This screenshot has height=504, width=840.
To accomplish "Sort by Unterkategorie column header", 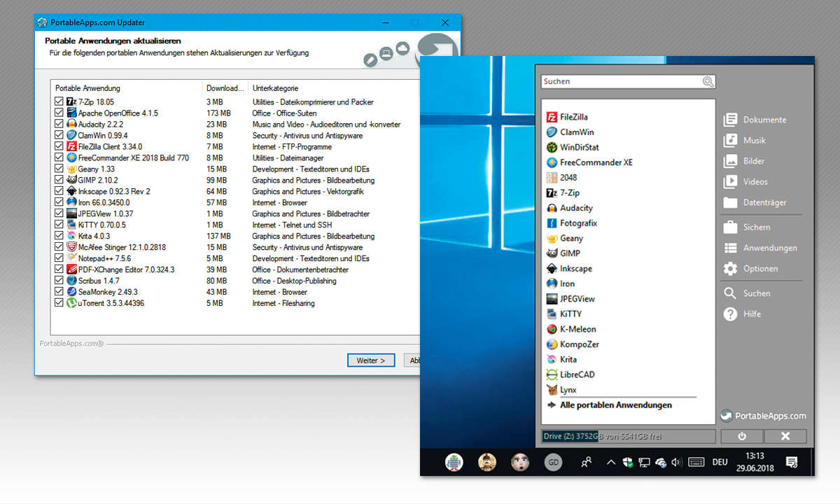I will tap(335, 88).
